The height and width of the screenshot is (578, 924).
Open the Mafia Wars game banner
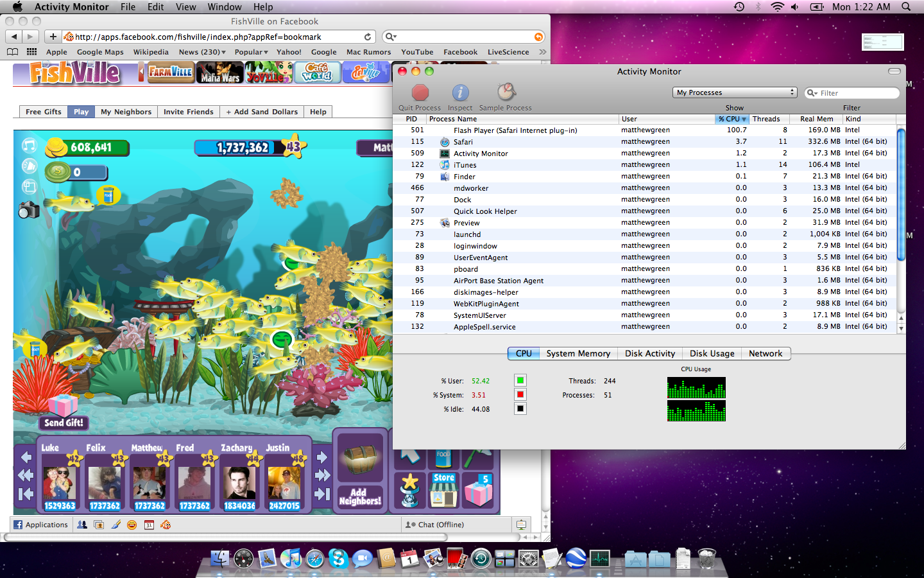tap(219, 73)
